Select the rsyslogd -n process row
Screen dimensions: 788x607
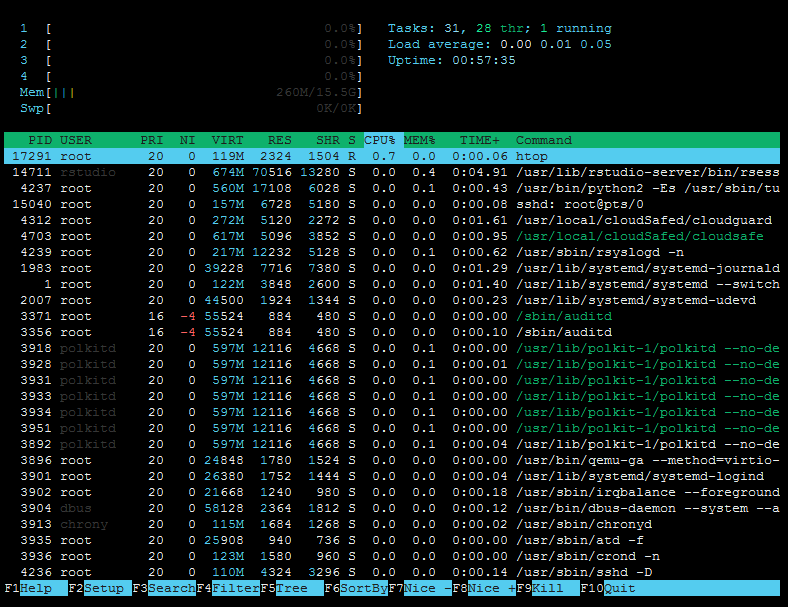click(x=392, y=252)
